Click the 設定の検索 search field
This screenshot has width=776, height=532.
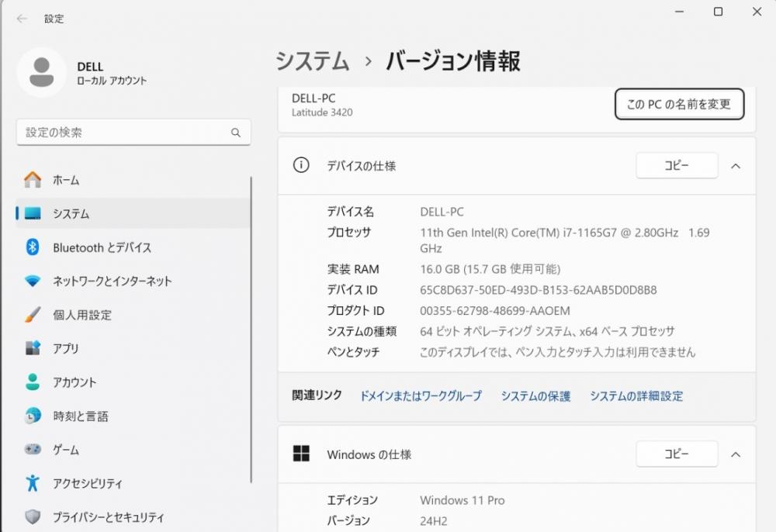click(x=133, y=132)
